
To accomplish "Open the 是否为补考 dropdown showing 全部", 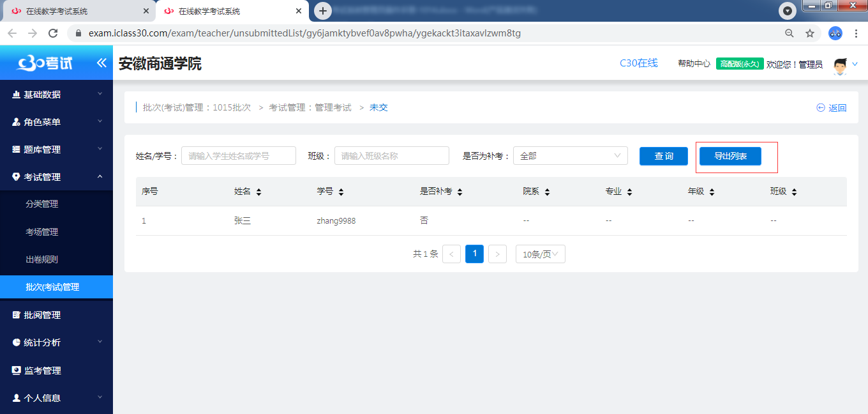I will [570, 155].
